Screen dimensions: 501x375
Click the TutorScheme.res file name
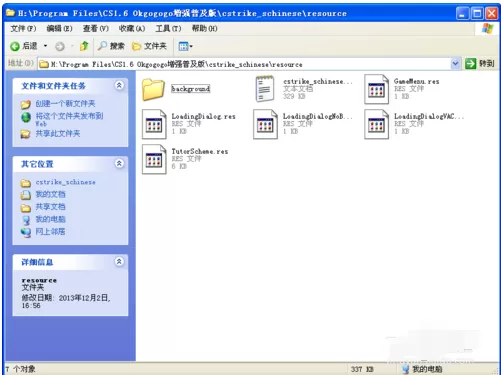coord(200,151)
